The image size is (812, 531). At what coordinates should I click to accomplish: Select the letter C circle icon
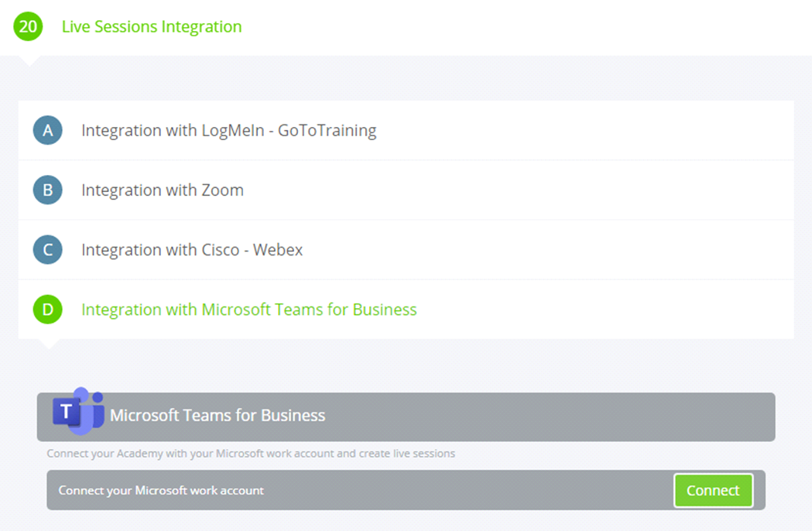point(48,250)
